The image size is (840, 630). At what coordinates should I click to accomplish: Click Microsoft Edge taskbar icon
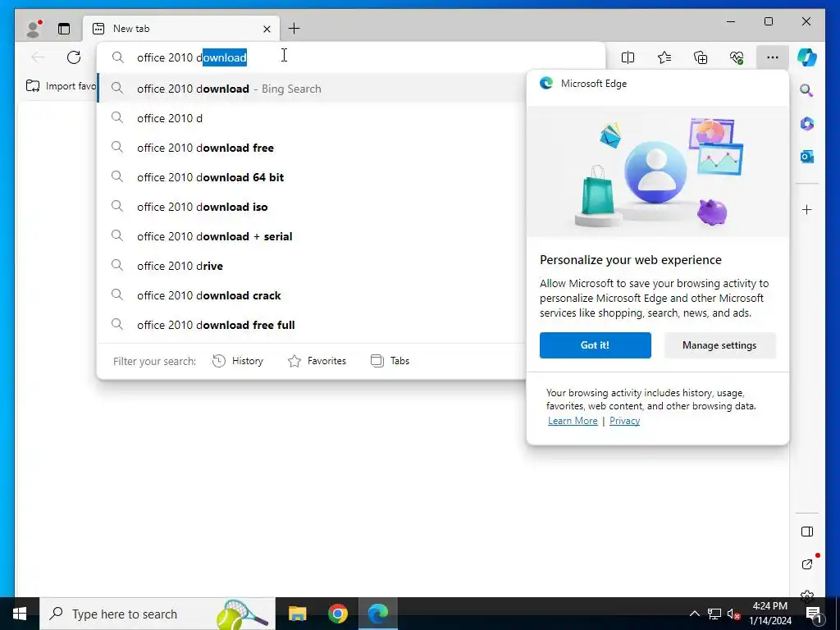(378, 614)
